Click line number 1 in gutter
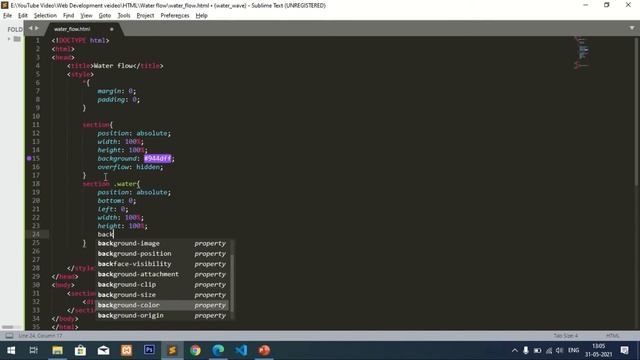 click(x=38, y=40)
